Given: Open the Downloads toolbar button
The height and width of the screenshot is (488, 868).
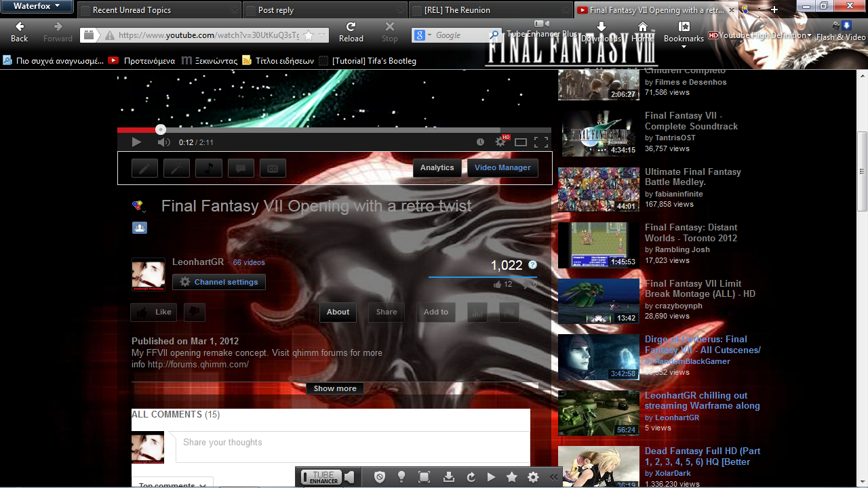Looking at the screenshot, I should pos(601,32).
